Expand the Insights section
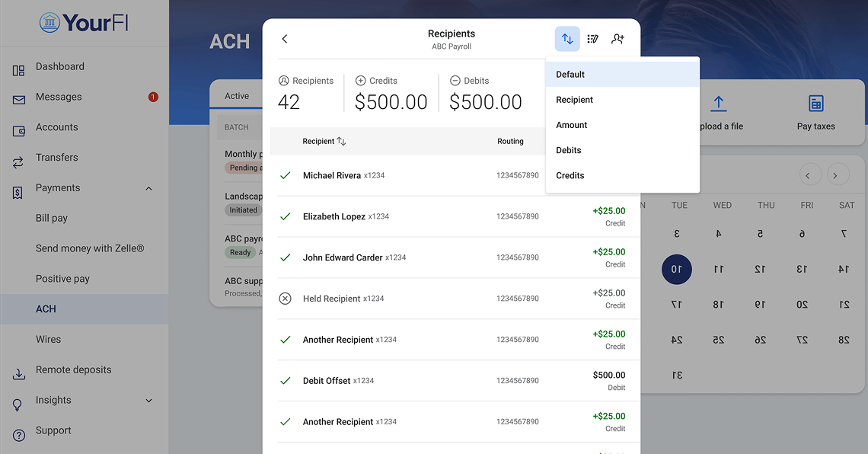This screenshot has height=454, width=868. pyautogui.click(x=148, y=400)
